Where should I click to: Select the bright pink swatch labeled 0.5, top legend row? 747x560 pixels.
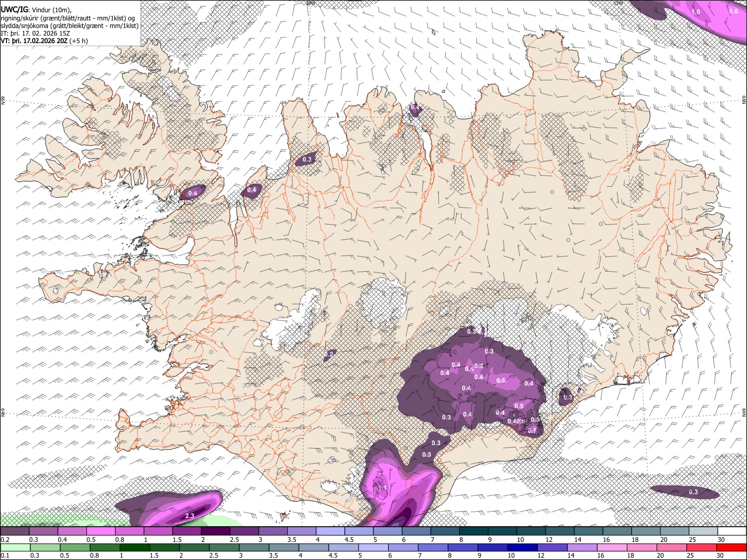[100, 531]
